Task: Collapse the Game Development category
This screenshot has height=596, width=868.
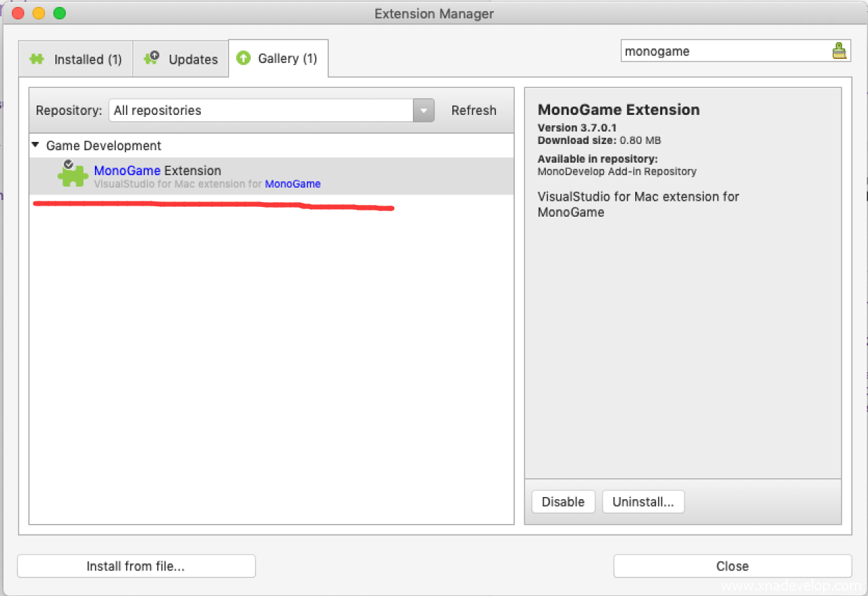Action: [35, 145]
